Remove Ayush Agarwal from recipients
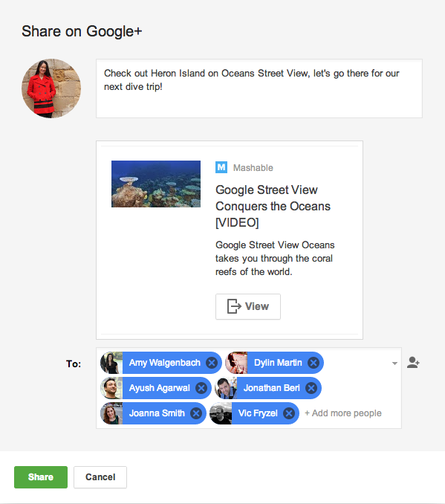 201,388
